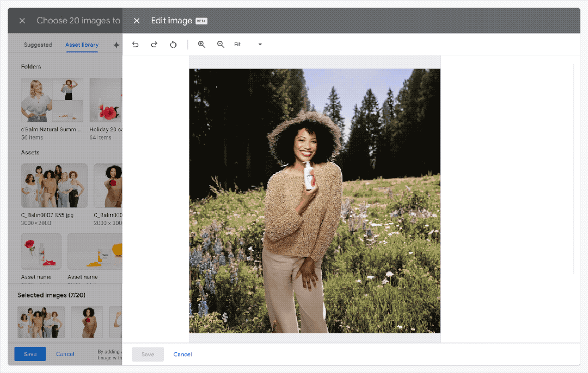Click the sparkle icon beside Asset library

coord(116,45)
